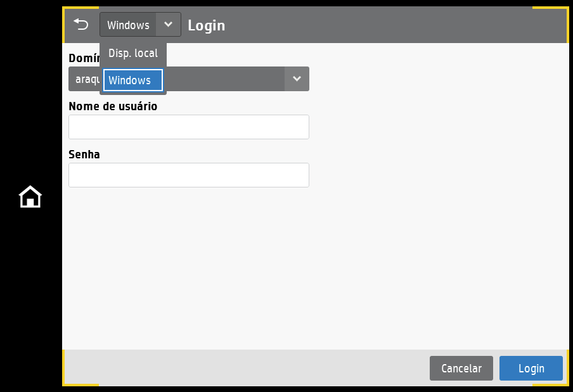Collapse sign-in method dropdown via header chevron

click(x=168, y=25)
